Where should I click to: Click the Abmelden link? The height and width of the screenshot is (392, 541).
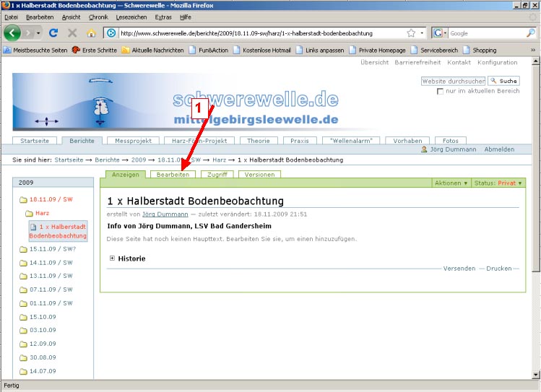(x=499, y=149)
